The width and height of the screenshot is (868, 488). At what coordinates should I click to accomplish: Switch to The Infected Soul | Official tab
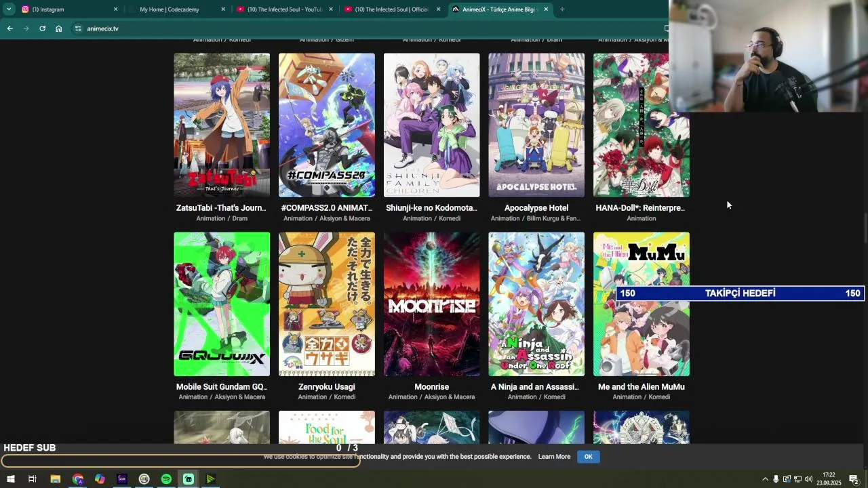[391, 9]
